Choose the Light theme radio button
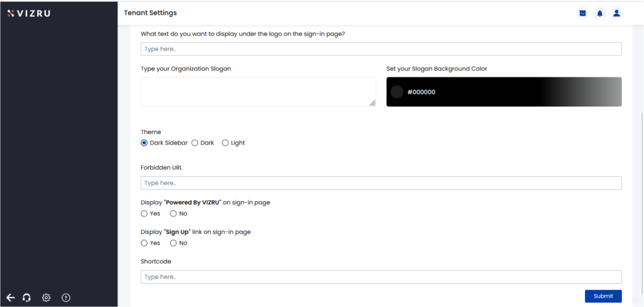Viewport: 644px width, 307px height. tap(225, 143)
